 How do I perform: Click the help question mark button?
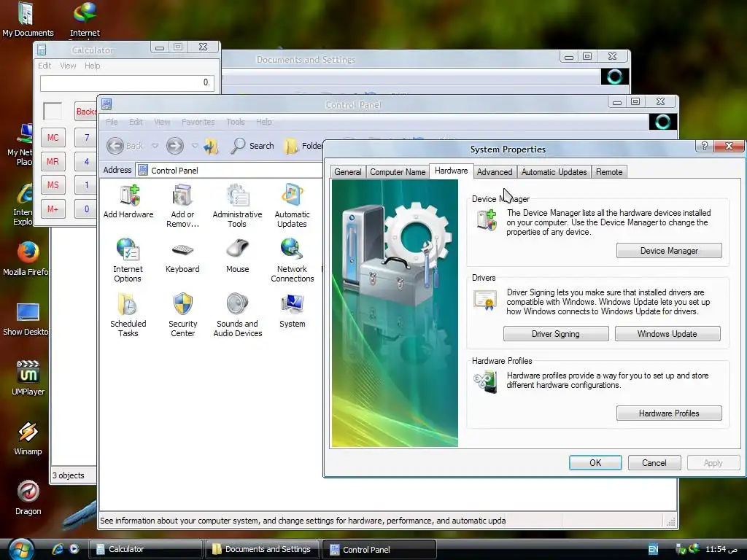coord(705,146)
